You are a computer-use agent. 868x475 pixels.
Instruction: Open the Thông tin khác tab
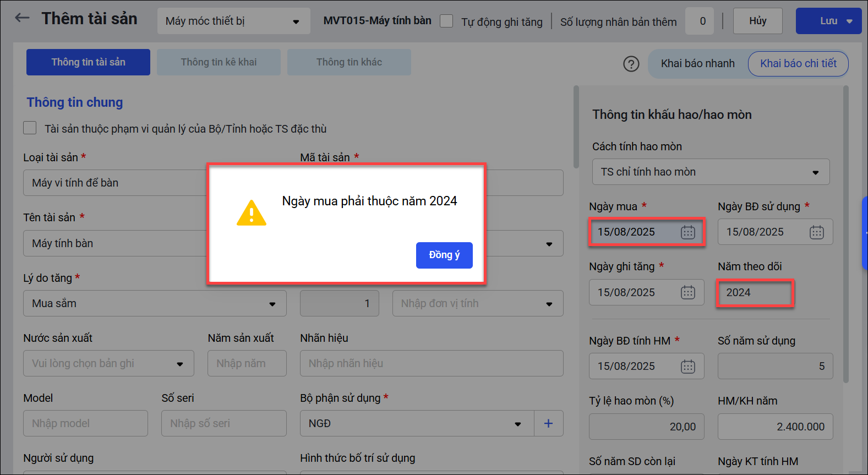[x=349, y=62]
